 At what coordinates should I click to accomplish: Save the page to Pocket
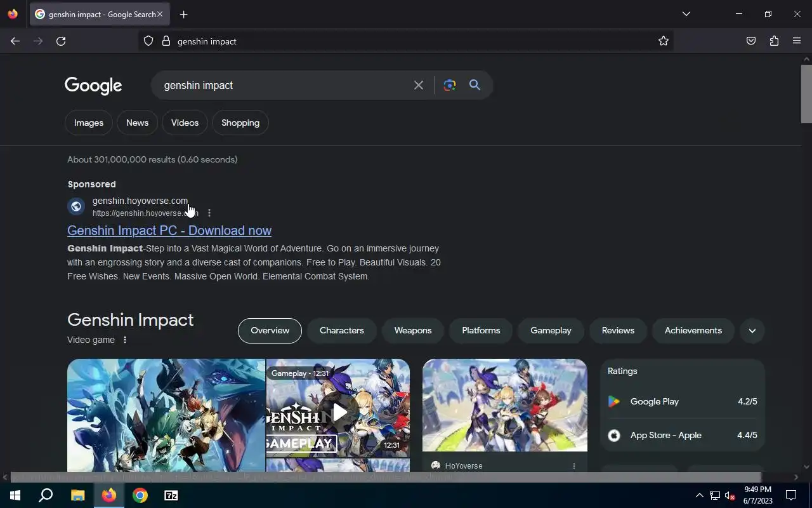pos(751,41)
